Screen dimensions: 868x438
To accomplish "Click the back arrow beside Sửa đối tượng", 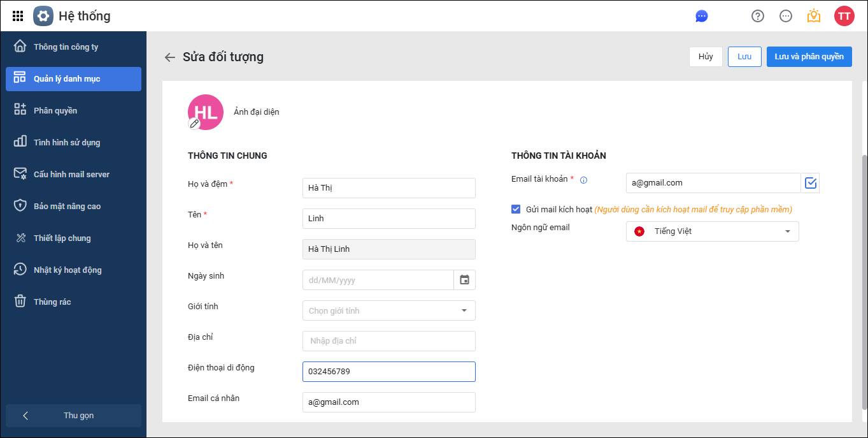I will [x=169, y=57].
